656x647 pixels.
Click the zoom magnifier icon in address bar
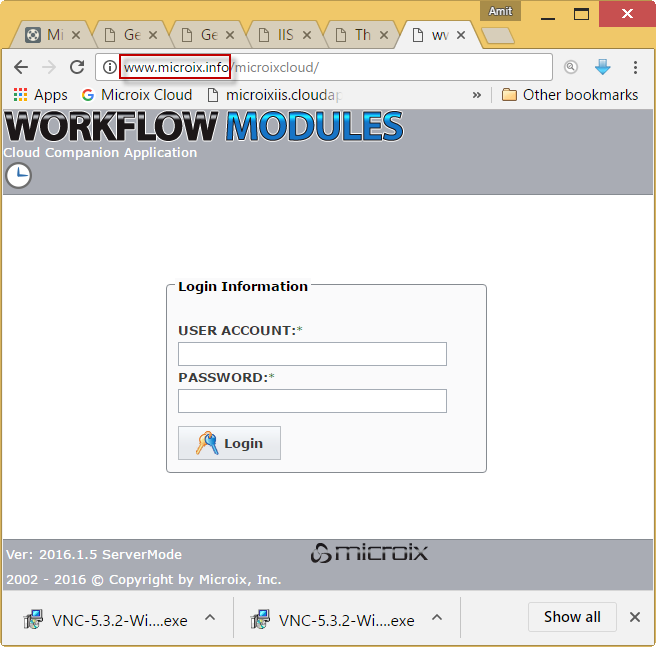coord(570,67)
